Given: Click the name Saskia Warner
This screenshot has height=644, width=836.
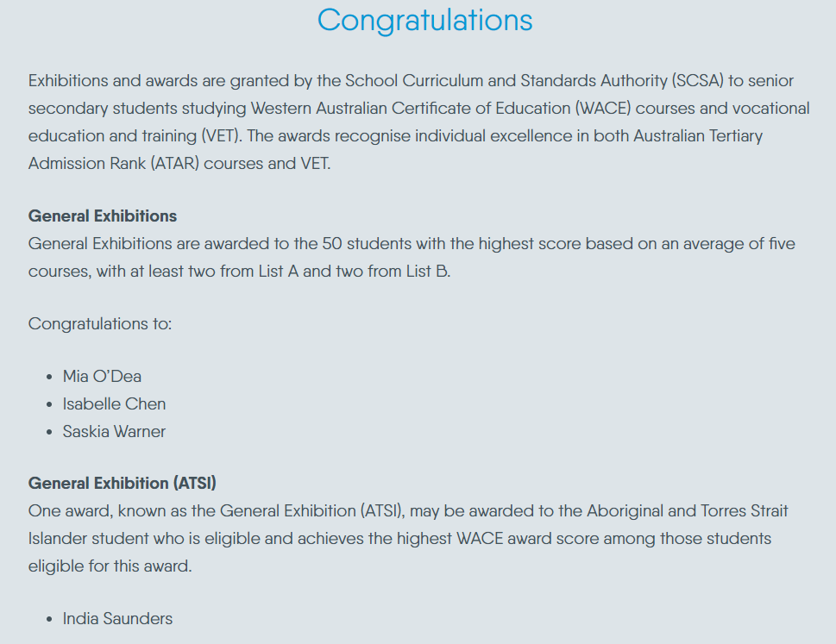Looking at the screenshot, I should coord(114,431).
